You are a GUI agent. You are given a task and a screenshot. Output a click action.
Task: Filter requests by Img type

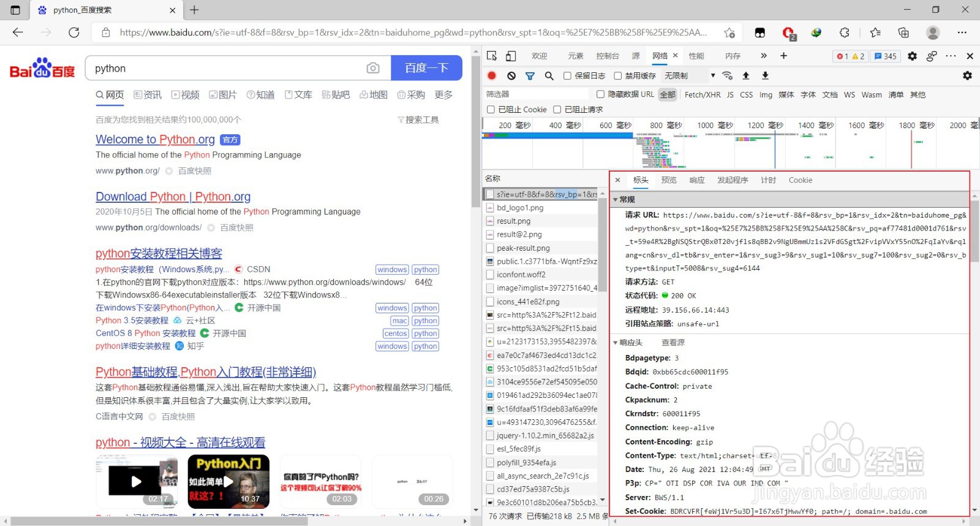click(766, 94)
